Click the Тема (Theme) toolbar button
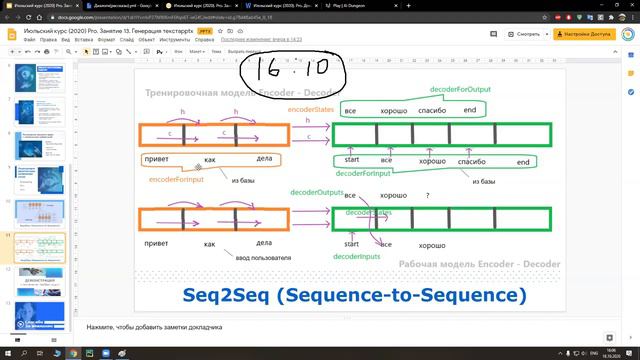 [216, 52]
